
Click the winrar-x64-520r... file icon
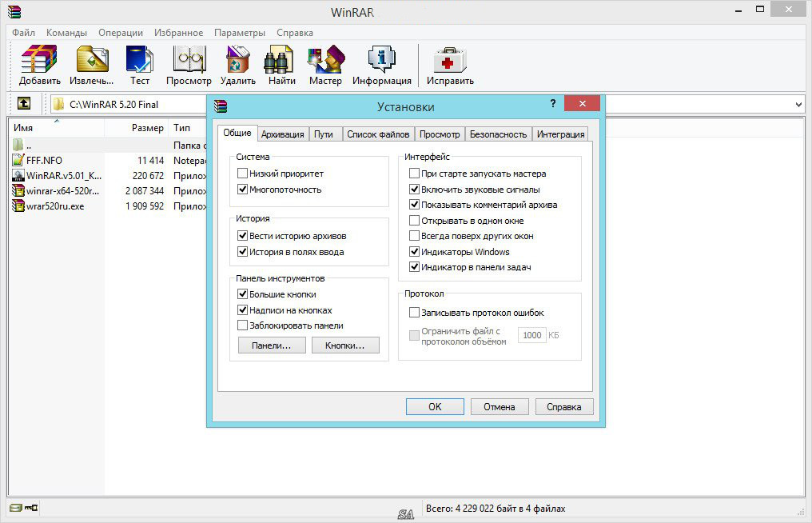click(x=18, y=191)
